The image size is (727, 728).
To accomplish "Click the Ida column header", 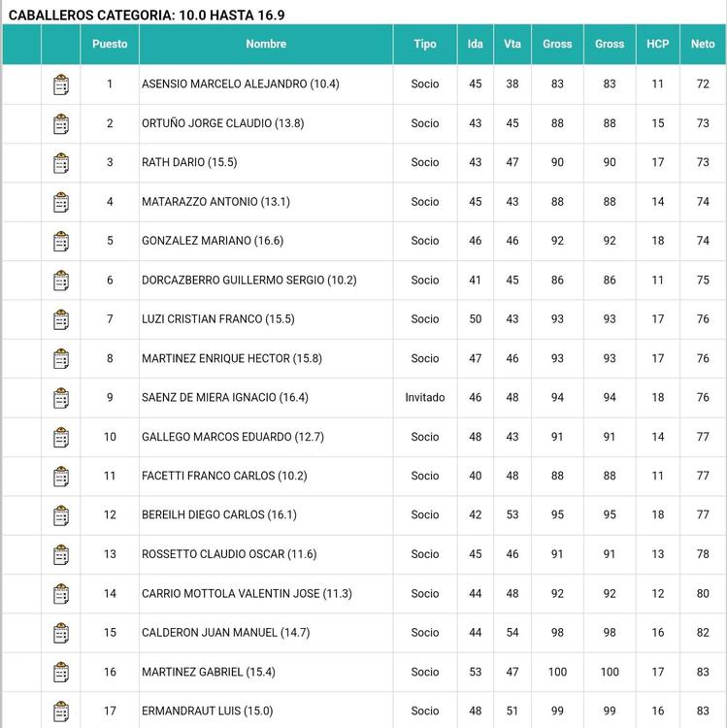I will (476, 45).
